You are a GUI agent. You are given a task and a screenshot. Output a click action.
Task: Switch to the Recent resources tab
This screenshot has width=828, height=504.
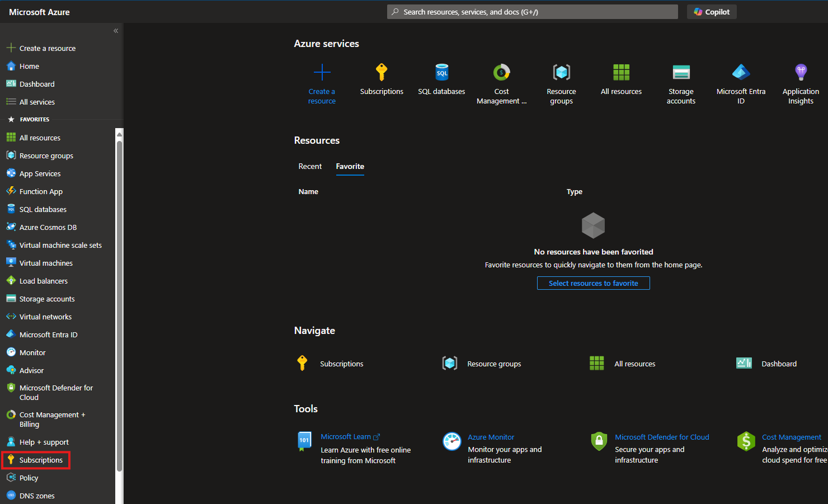(x=310, y=166)
